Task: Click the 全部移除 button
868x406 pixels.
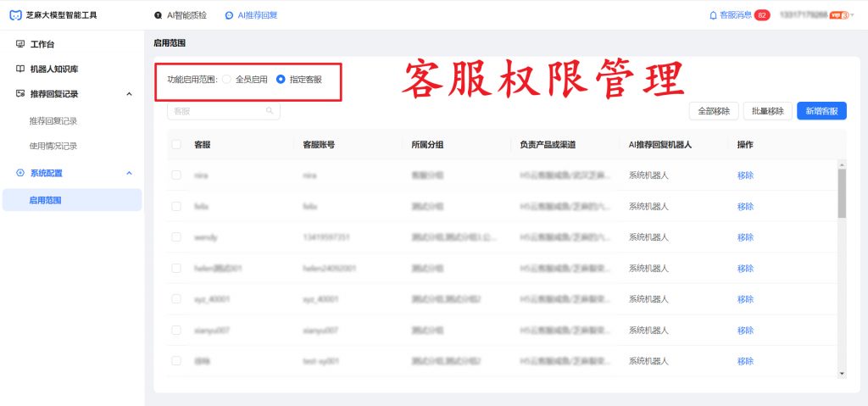Action: (714, 111)
